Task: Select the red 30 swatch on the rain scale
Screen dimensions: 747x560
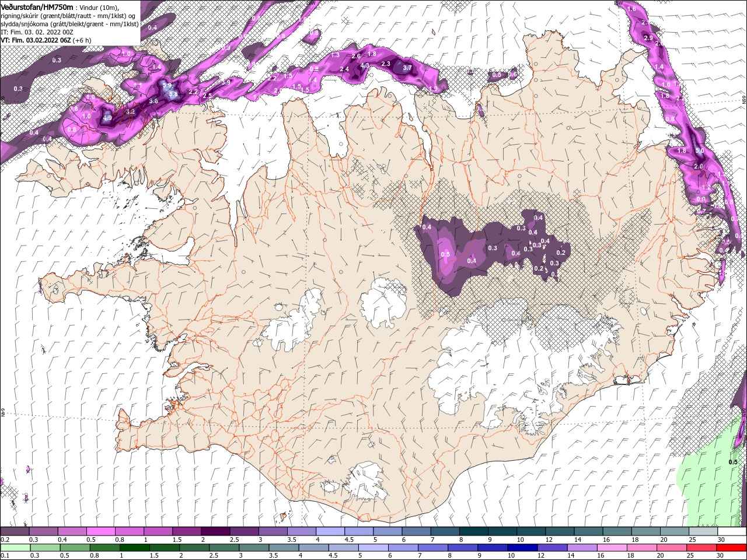Action: pyautogui.click(x=732, y=548)
